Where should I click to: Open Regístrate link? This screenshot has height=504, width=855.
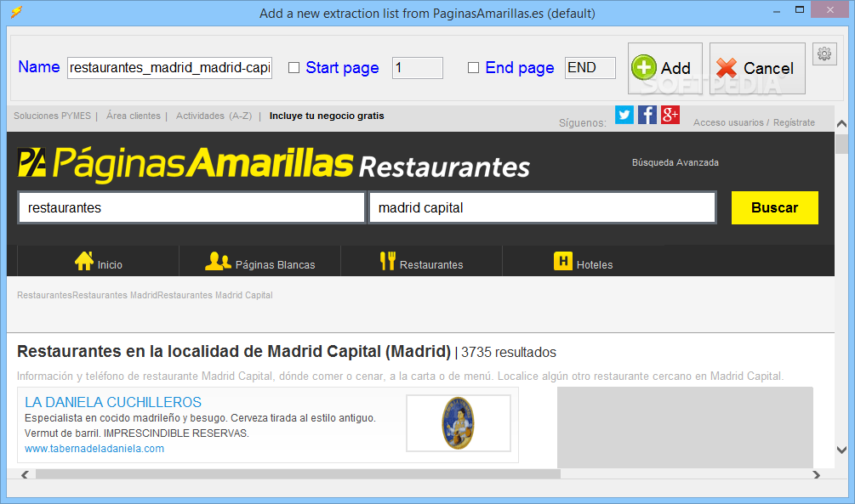(794, 122)
